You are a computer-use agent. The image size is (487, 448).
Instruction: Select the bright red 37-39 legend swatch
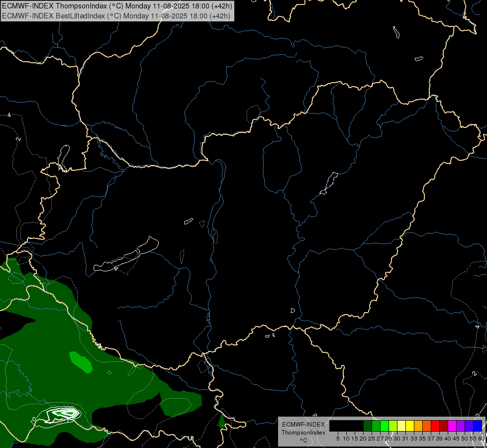(435, 426)
